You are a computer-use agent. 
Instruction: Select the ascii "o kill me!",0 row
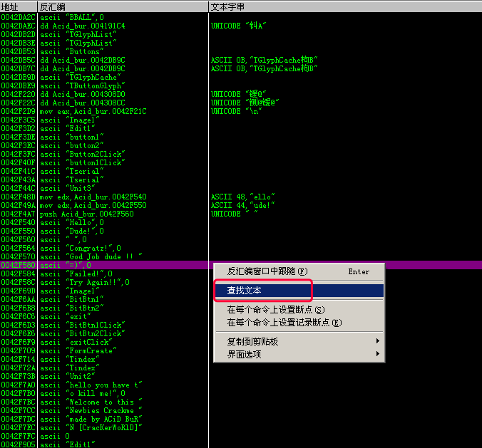[241, 393]
